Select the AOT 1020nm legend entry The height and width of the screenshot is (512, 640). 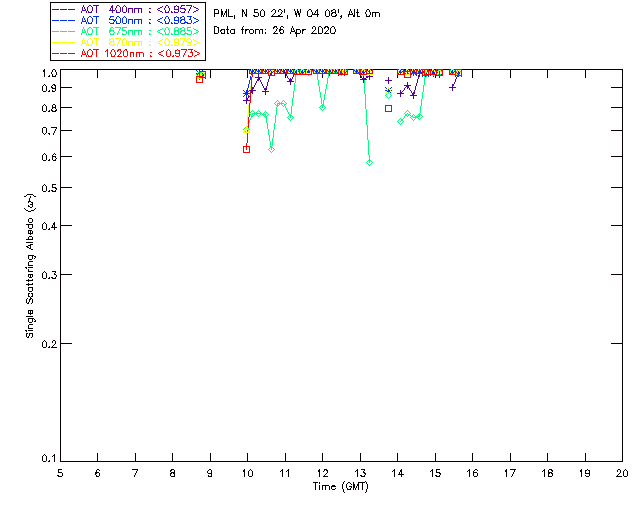pos(126,53)
